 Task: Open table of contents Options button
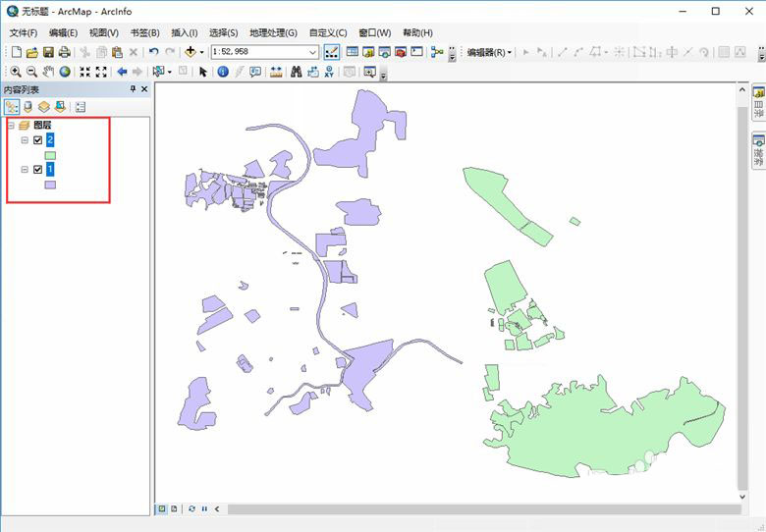(81, 106)
